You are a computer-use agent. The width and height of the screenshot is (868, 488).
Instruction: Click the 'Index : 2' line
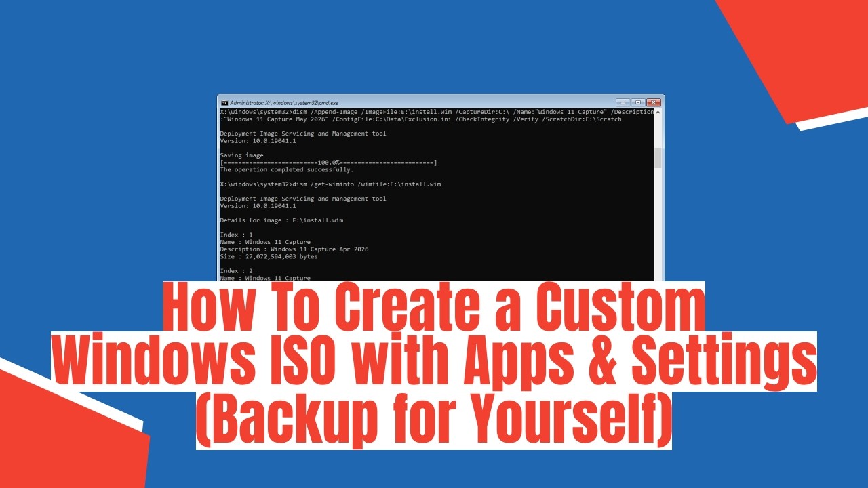click(x=236, y=271)
